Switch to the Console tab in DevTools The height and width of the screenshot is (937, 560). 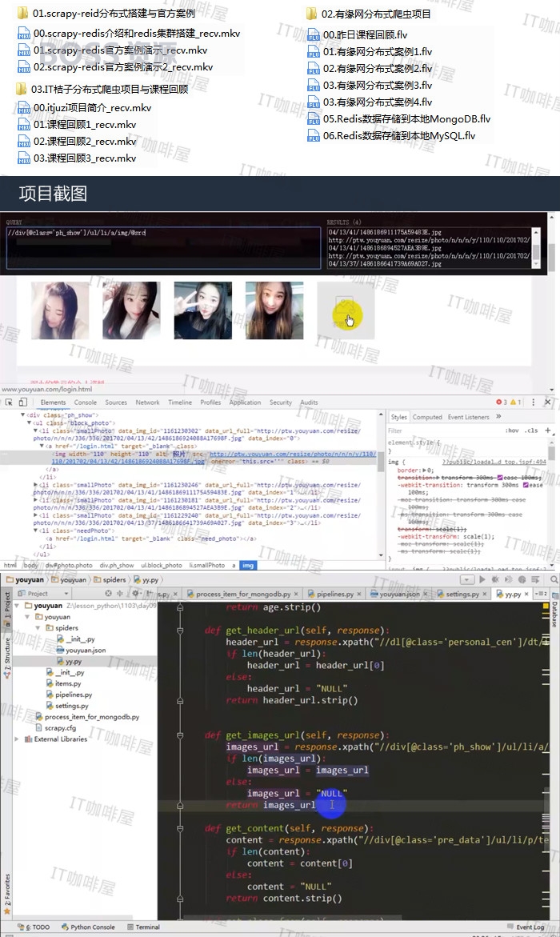(x=85, y=402)
